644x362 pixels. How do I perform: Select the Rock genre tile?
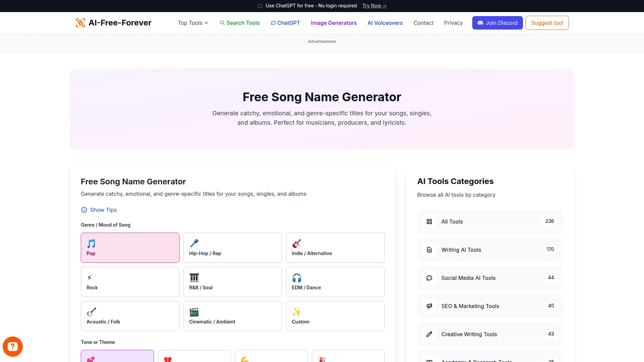coord(130,282)
